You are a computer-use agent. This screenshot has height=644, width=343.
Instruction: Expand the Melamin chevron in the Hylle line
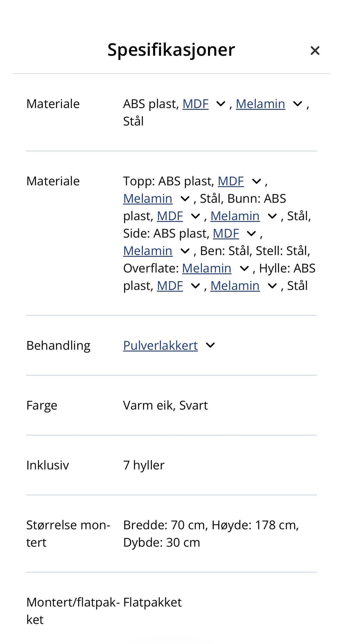click(x=272, y=285)
